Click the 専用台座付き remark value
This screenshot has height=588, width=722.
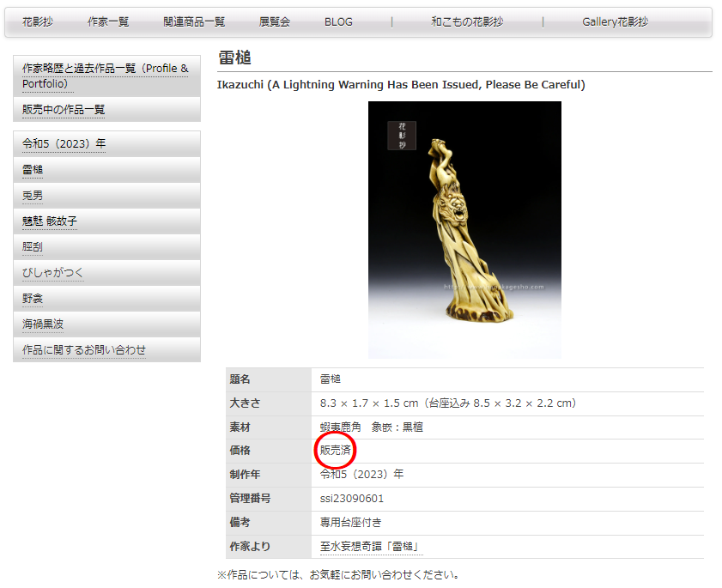coord(351,523)
